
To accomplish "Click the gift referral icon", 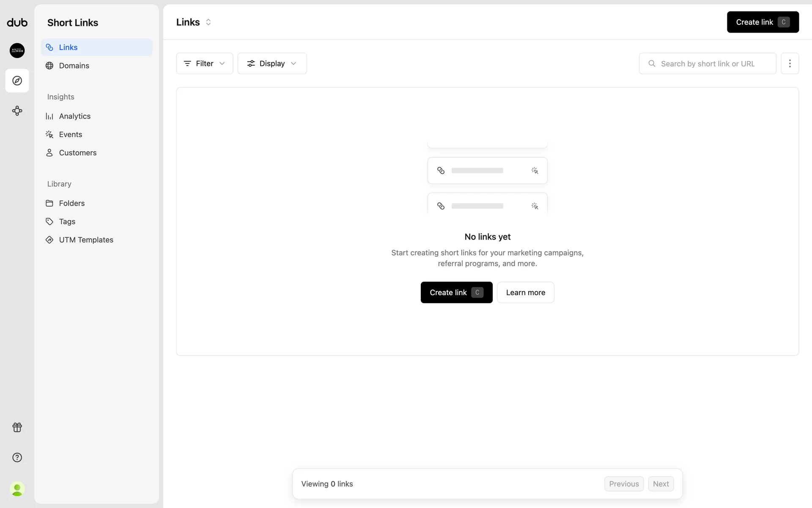I will [17, 427].
